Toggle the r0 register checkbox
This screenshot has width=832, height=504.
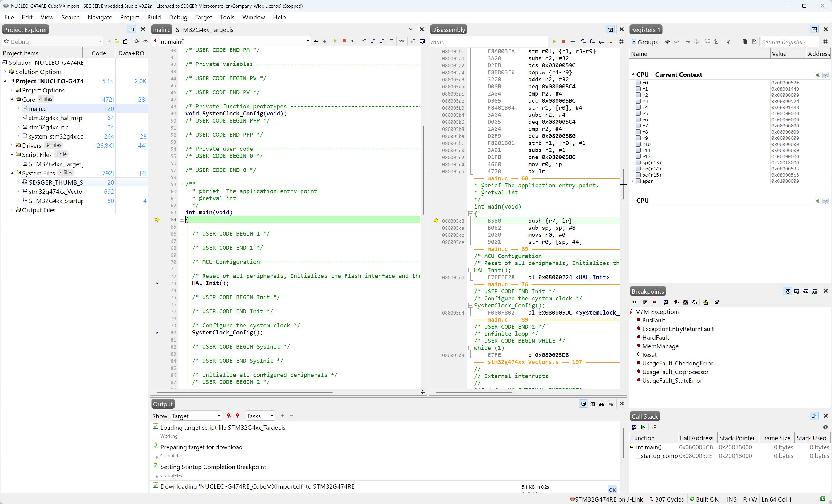(638, 83)
